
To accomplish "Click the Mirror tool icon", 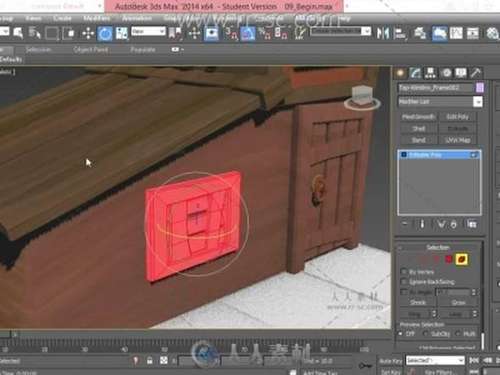I will click(x=383, y=33).
